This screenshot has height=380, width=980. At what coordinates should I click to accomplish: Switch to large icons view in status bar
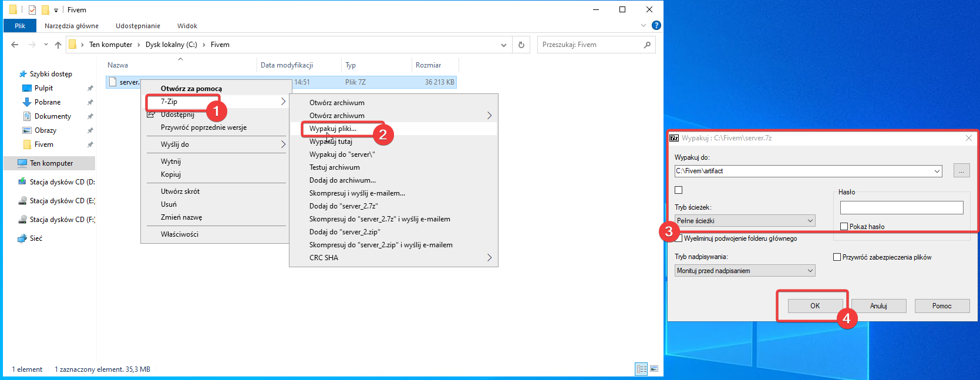click(654, 369)
